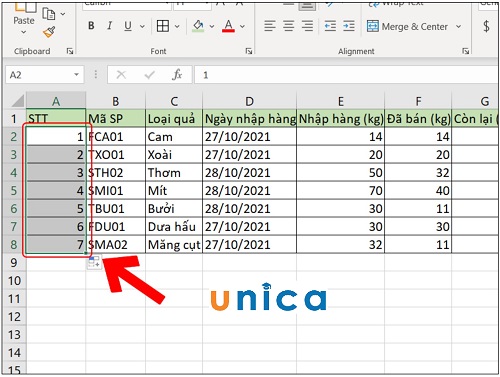Select row 12 header
Image resolution: width=500 pixels, height=377 pixels.
click(x=14, y=316)
